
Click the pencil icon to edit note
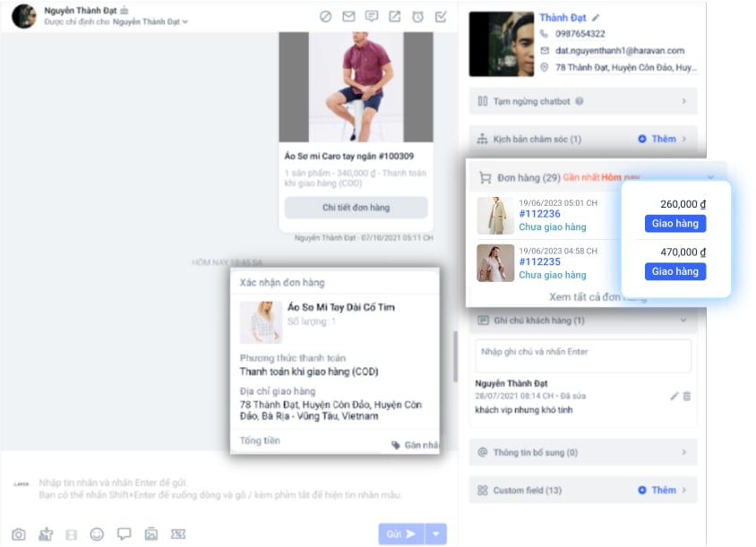pyautogui.click(x=674, y=396)
